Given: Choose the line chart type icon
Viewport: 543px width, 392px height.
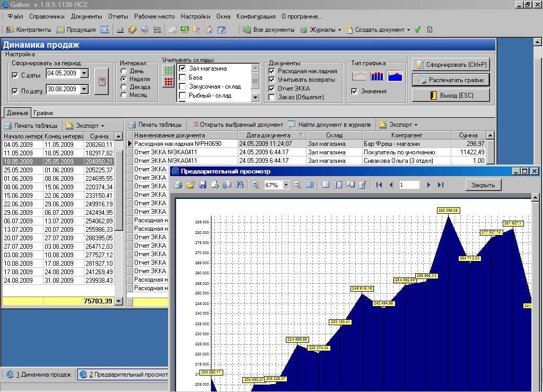Looking at the screenshot, I should coord(359,75).
